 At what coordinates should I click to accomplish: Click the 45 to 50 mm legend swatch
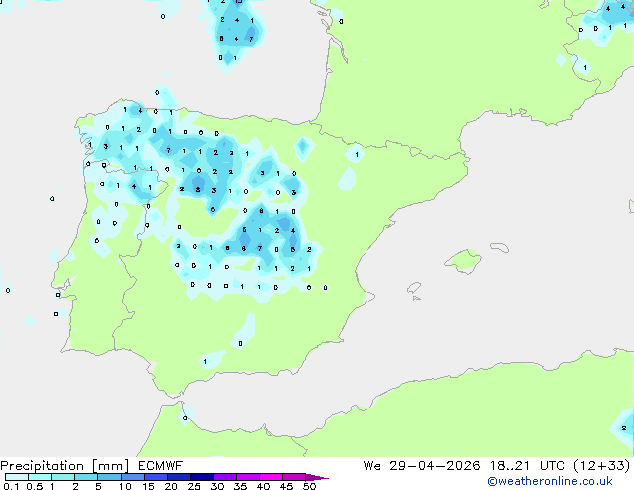coord(294,477)
